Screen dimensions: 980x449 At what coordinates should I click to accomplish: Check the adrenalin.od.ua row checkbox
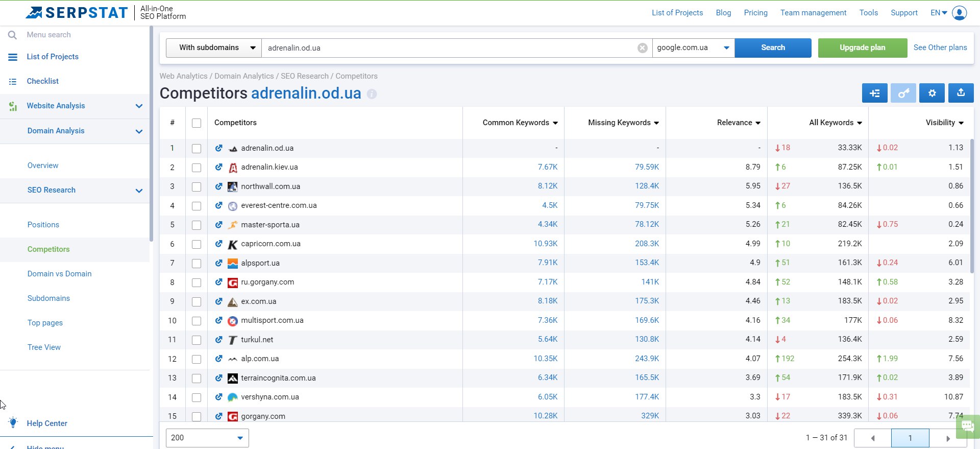(x=197, y=149)
